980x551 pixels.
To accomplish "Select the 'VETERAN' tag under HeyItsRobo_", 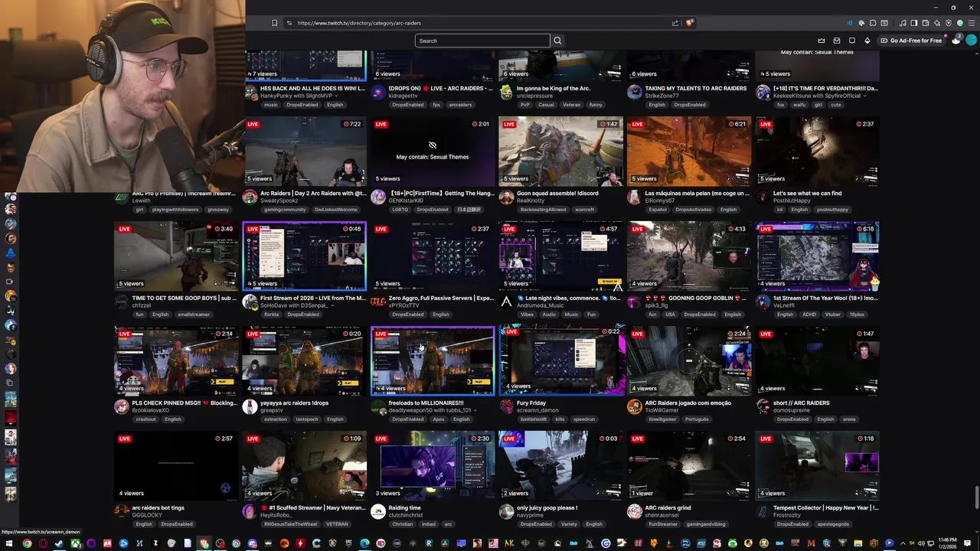I will tap(337, 523).
